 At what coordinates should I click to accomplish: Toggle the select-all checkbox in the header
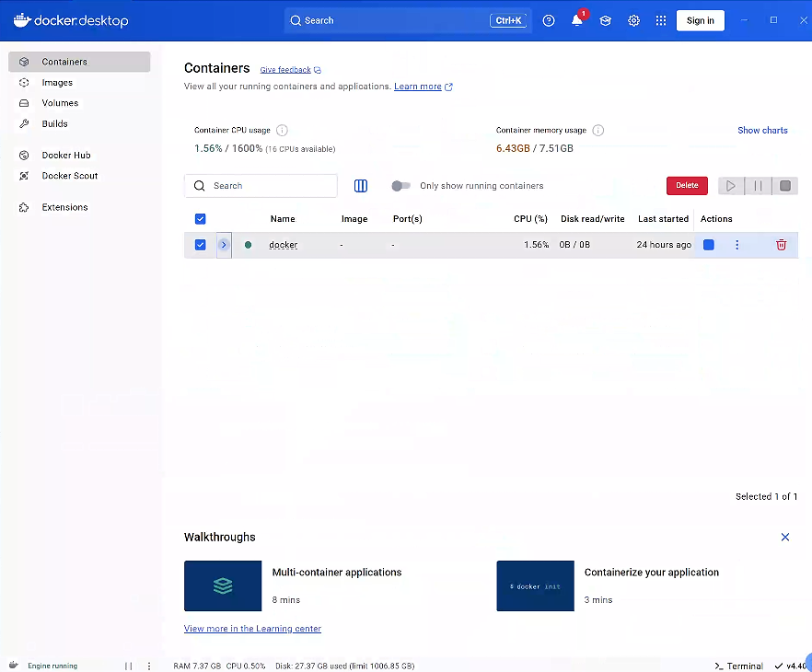(x=201, y=219)
